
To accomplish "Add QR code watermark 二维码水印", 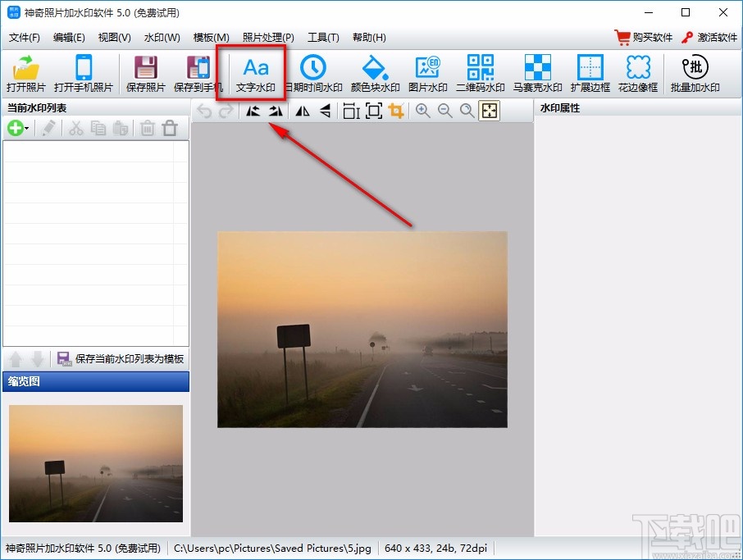I will pyautogui.click(x=480, y=73).
